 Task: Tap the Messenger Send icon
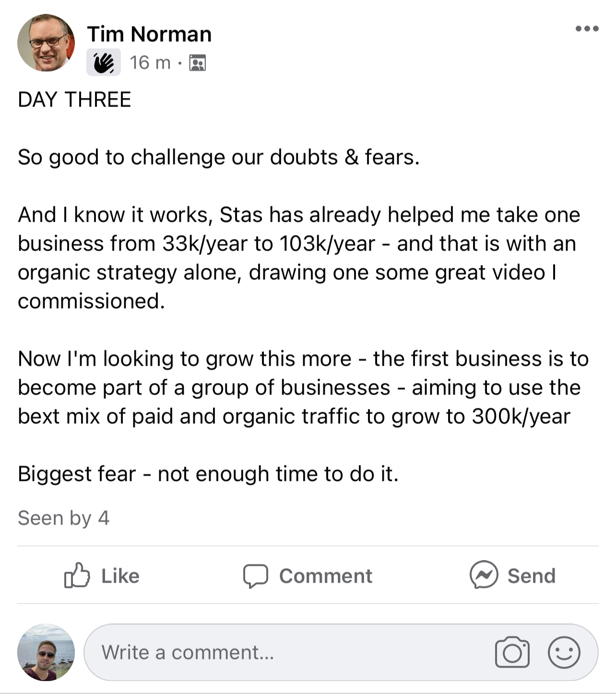coord(484,575)
